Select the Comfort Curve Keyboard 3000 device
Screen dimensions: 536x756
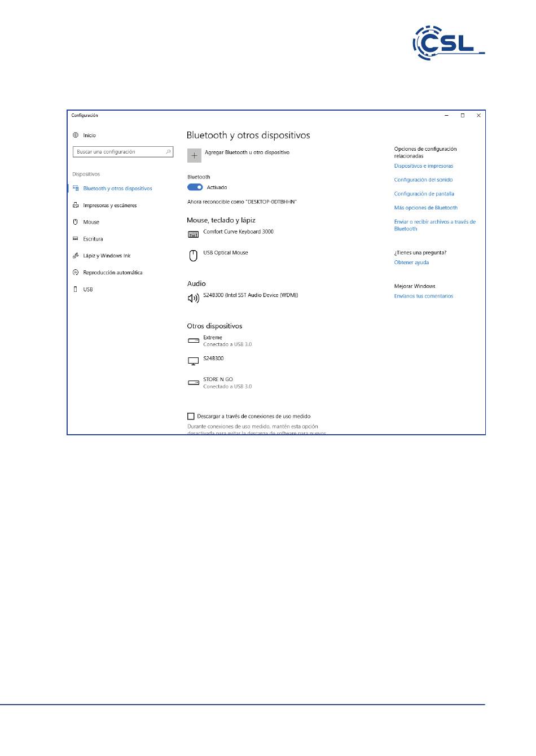pos(239,231)
